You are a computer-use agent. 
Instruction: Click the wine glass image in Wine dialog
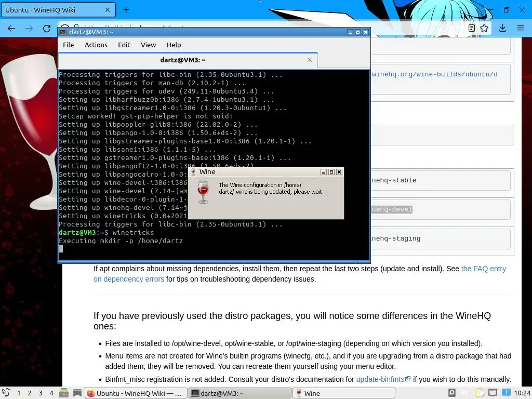pos(203,192)
